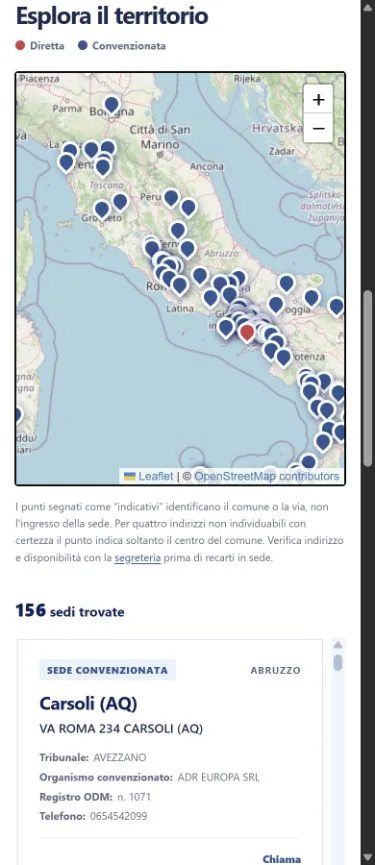Click the address VA ROMA 234 CARSOLI (AQ)
This screenshot has height=865, width=375.
121,729
